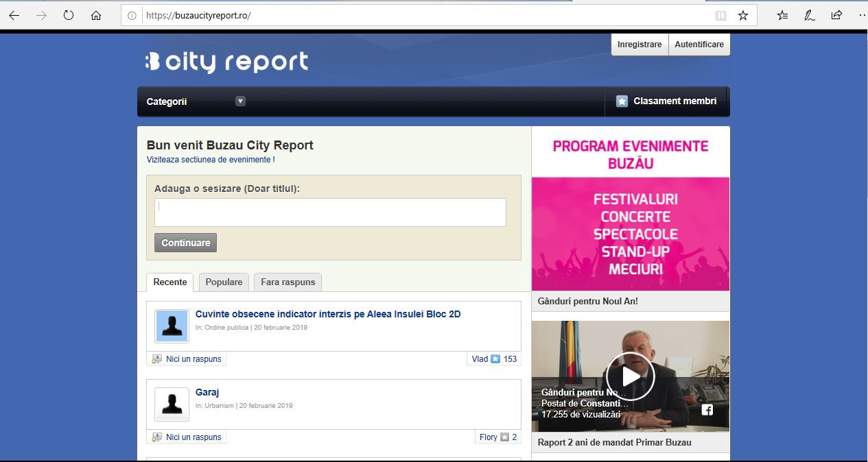Click the site info icon in address bar
868x462 pixels.
click(131, 14)
